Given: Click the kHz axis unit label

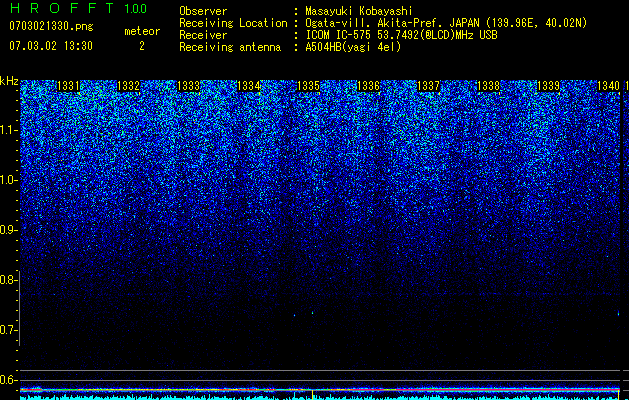Looking at the screenshot, I should click(9, 81).
